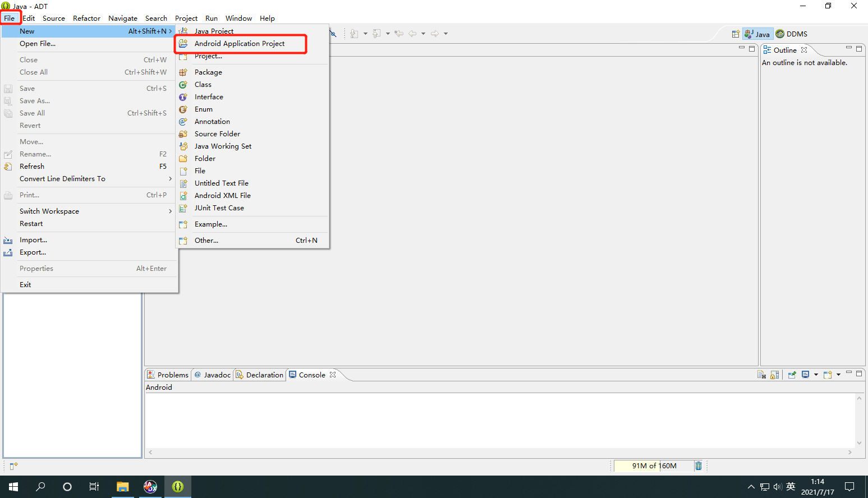
Task: Open Task View on taskbar
Action: click(x=94, y=487)
